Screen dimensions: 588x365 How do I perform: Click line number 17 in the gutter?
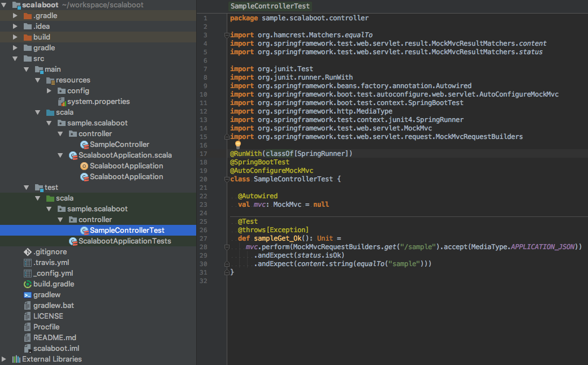(x=203, y=154)
